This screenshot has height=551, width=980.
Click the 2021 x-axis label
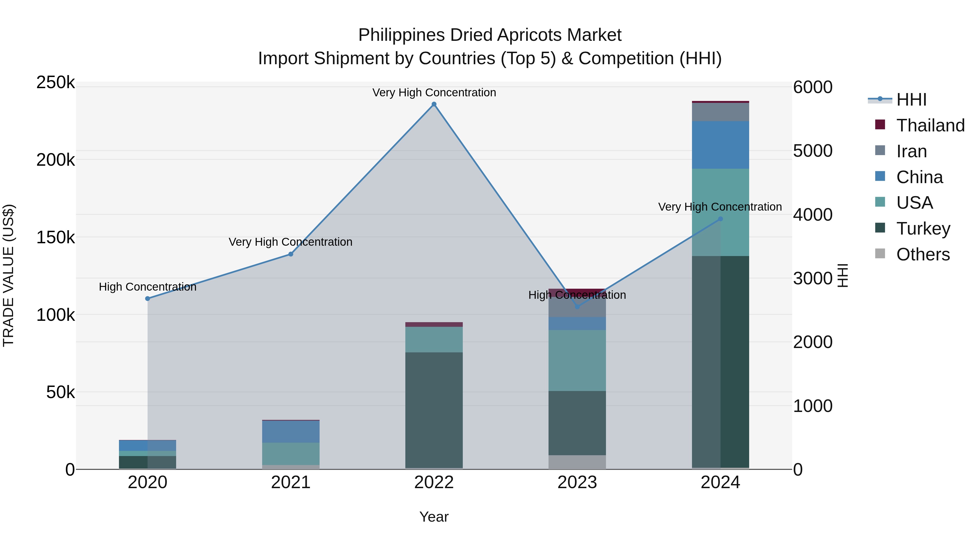(x=291, y=482)
